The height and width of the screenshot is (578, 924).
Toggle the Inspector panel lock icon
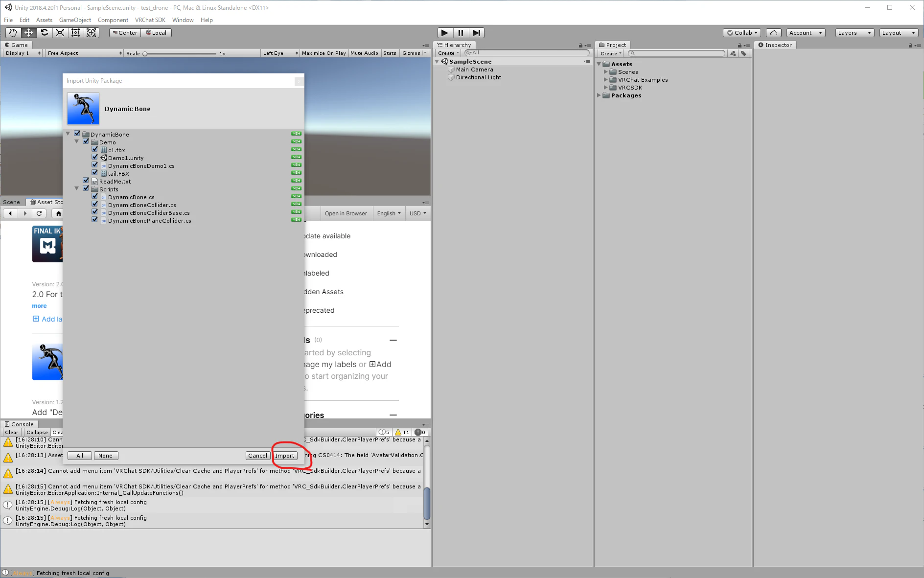click(910, 46)
